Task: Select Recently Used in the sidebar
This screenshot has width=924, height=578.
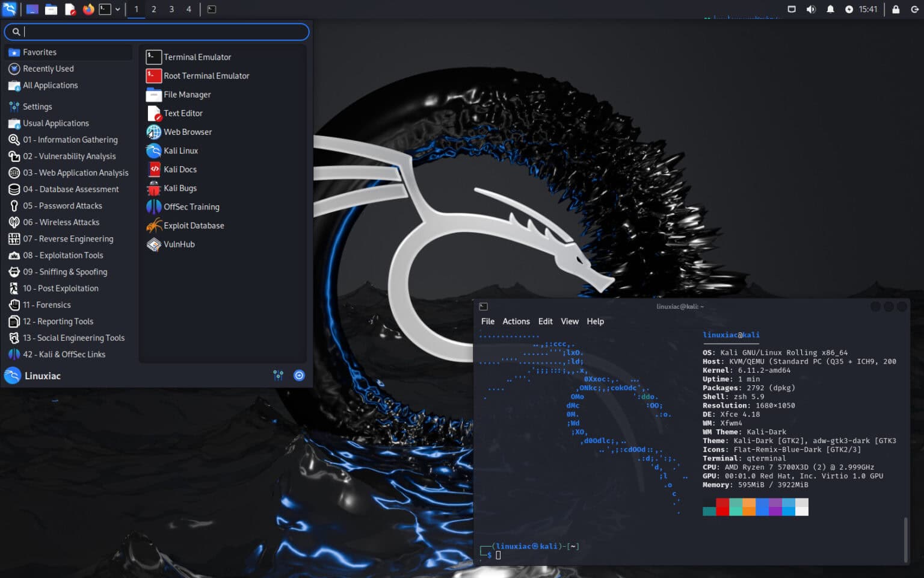Action: click(48, 69)
